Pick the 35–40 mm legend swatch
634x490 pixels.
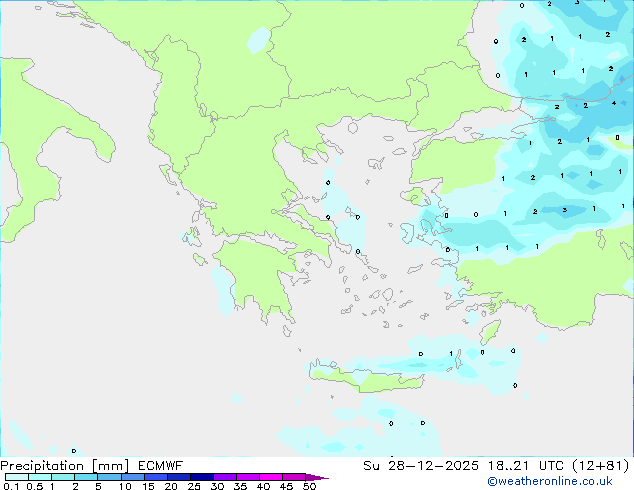coord(247,477)
